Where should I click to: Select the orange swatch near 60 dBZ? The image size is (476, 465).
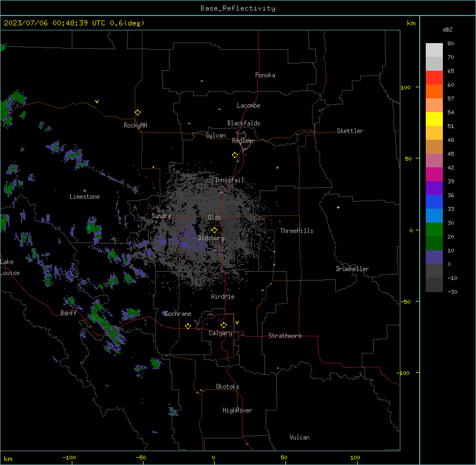pyautogui.click(x=434, y=91)
